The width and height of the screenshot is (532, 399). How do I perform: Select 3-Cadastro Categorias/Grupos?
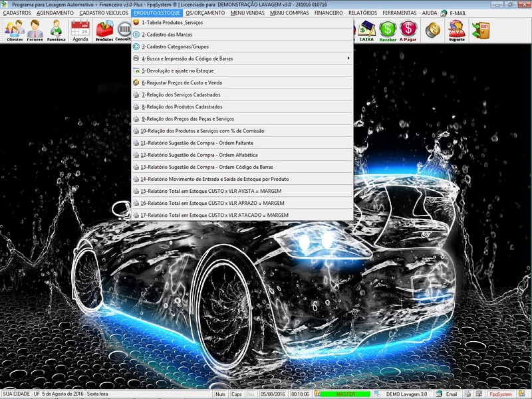point(242,47)
